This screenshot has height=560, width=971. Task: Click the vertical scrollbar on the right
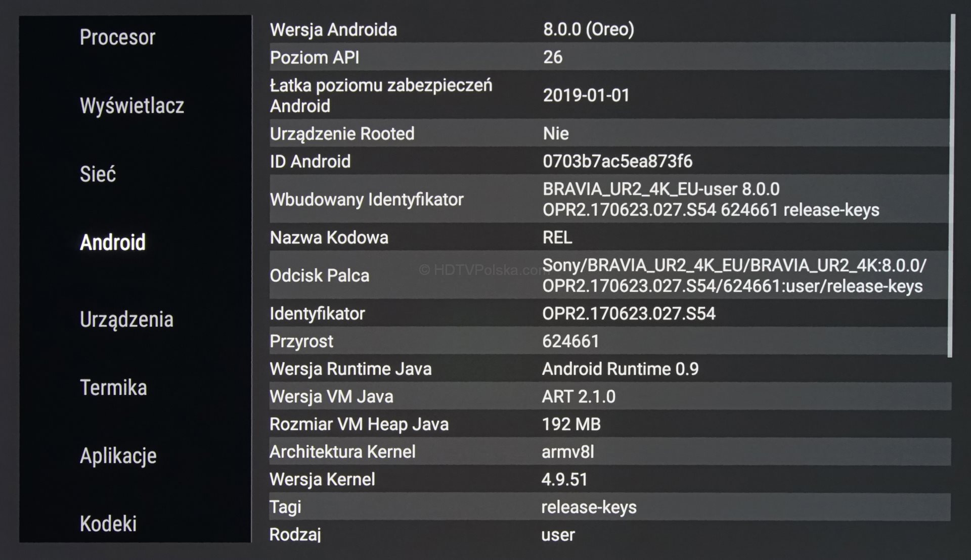point(952,185)
